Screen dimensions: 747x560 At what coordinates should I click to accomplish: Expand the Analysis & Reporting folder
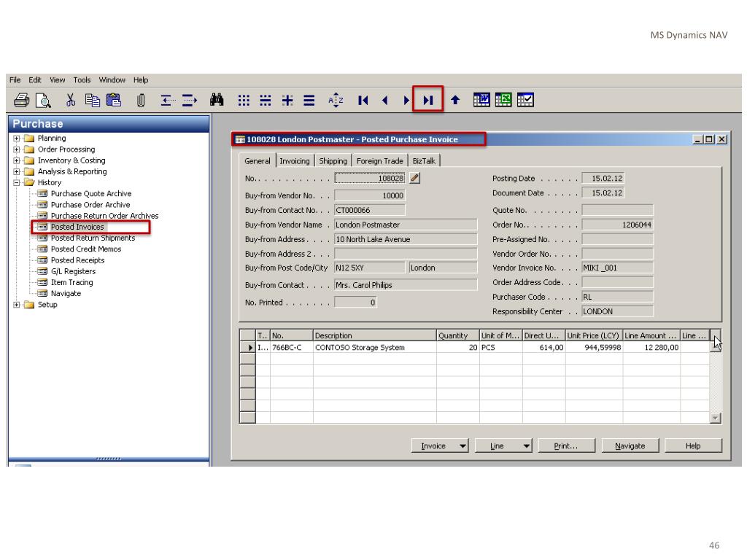(17, 171)
